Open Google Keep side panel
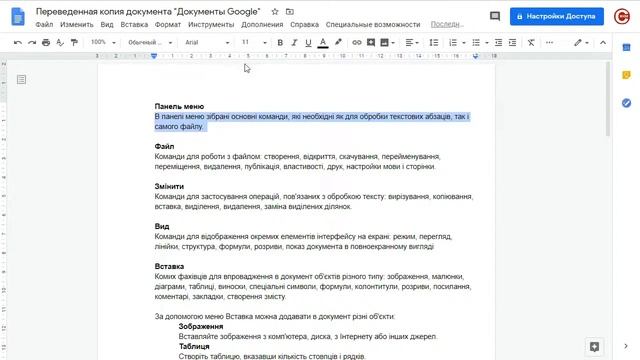The height and width of the screenshot is (360, 640). 627,75
